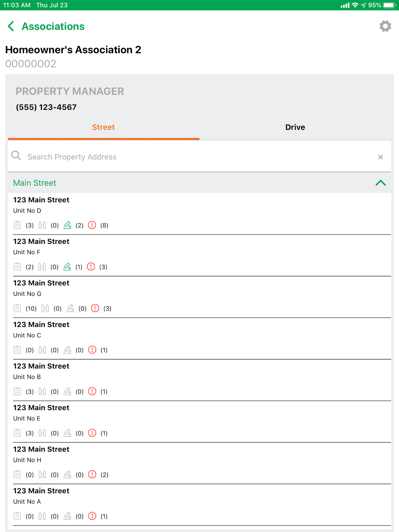Open red alert icon for Unit No D
Screen dimensions: 399x532
click(x=92, y=225)
